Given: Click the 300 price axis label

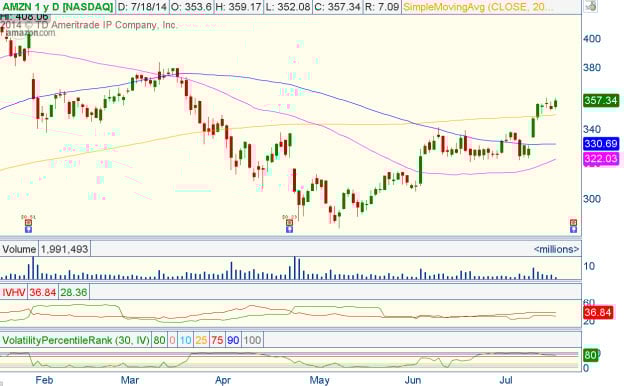Looking at the screenshot, I should tap(592, 199).
